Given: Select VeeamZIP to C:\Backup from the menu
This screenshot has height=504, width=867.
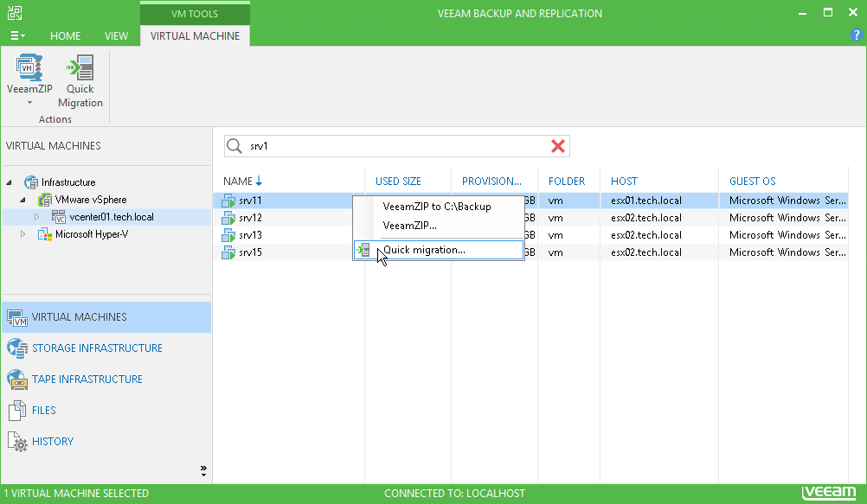Looking at the screenshot, I should click(436, 207).
